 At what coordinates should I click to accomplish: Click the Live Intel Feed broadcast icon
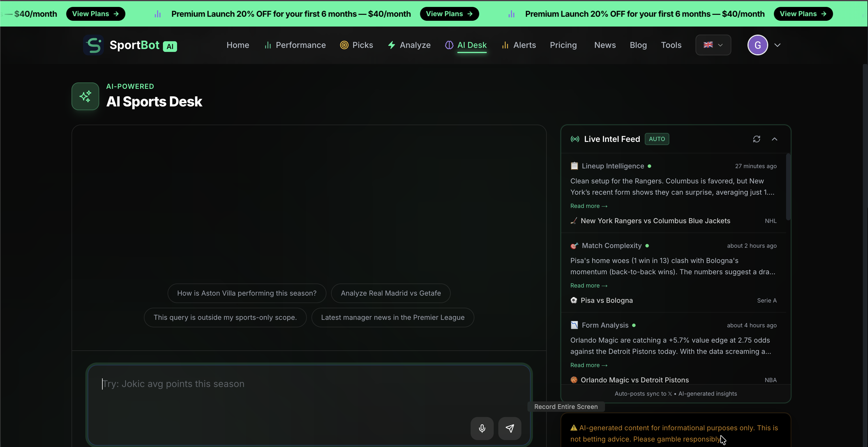tap(575, 139)
